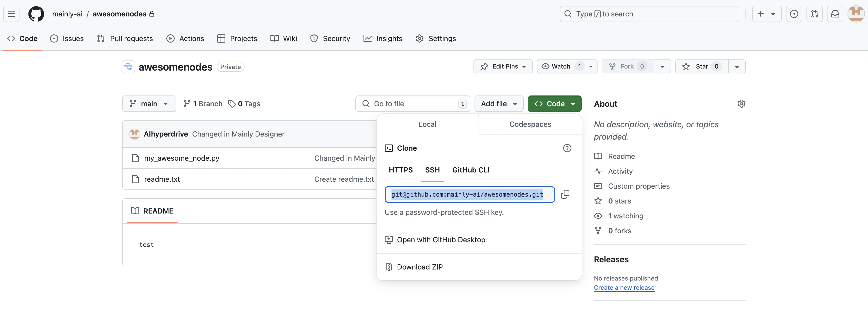Image resolution: width=868 pixels, height=309 pixels.
Task: Open pull requests icon in top bar
Action: tap(814, 14)
